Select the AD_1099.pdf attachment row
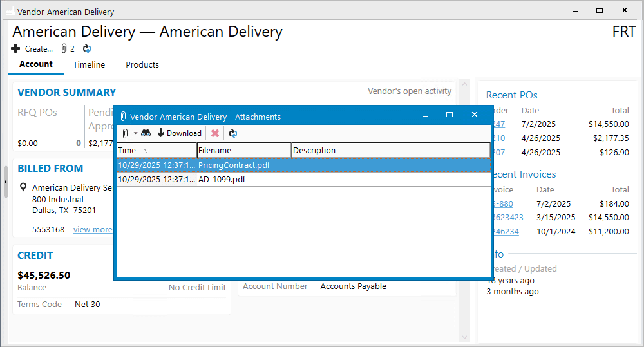The height and width of the screenshot is (347, 644). 222,180
